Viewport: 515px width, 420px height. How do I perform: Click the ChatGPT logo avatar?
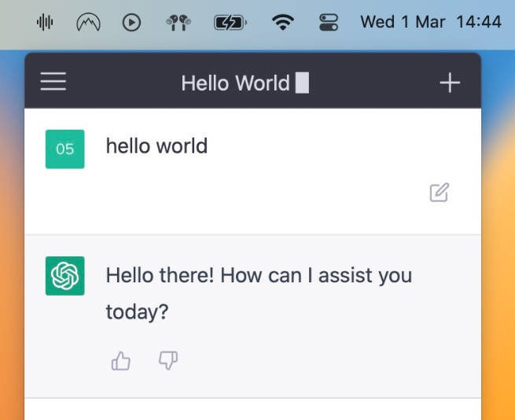[x=65, y=276]
